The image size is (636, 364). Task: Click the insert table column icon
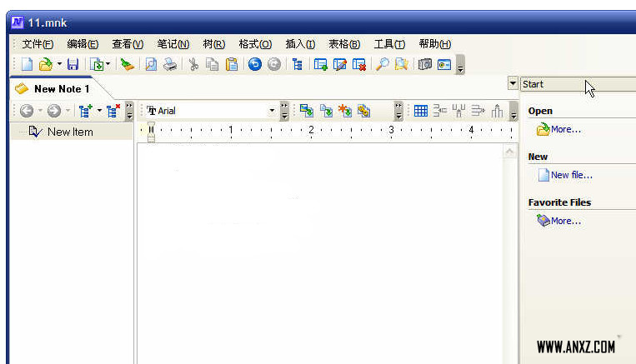[x=458, y=111]
